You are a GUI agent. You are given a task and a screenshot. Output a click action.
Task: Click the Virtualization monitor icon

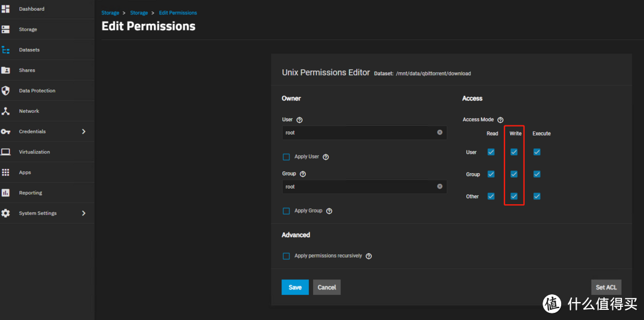[x=6, y=152]
